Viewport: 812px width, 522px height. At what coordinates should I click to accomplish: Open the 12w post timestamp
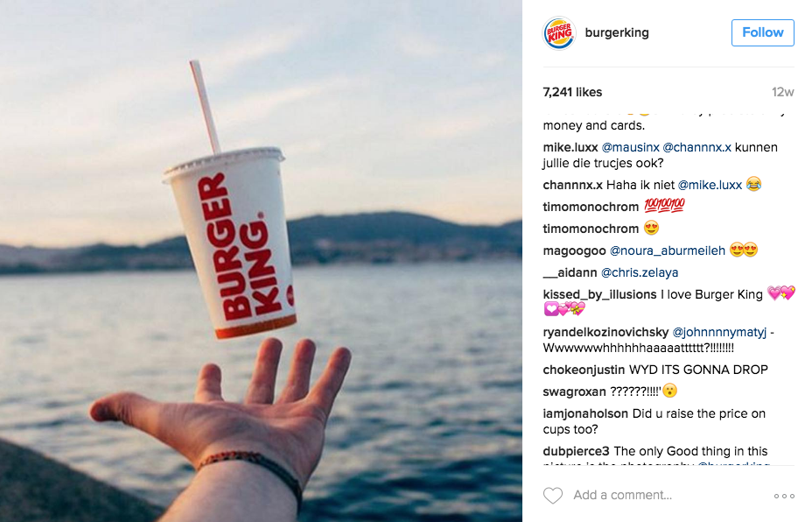click(x=782, y=92)
